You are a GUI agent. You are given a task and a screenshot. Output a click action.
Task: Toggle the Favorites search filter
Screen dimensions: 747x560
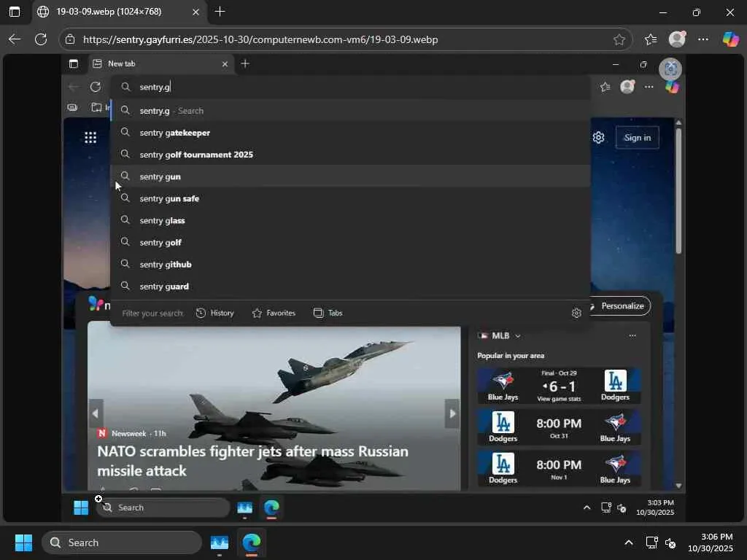(274, 313)
